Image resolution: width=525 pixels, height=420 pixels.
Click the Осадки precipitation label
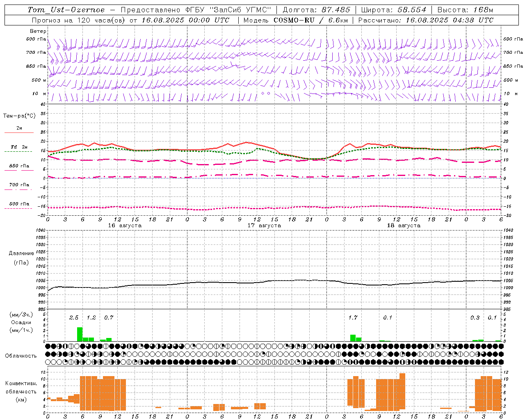pyautogui.click(x=21, y=322)
